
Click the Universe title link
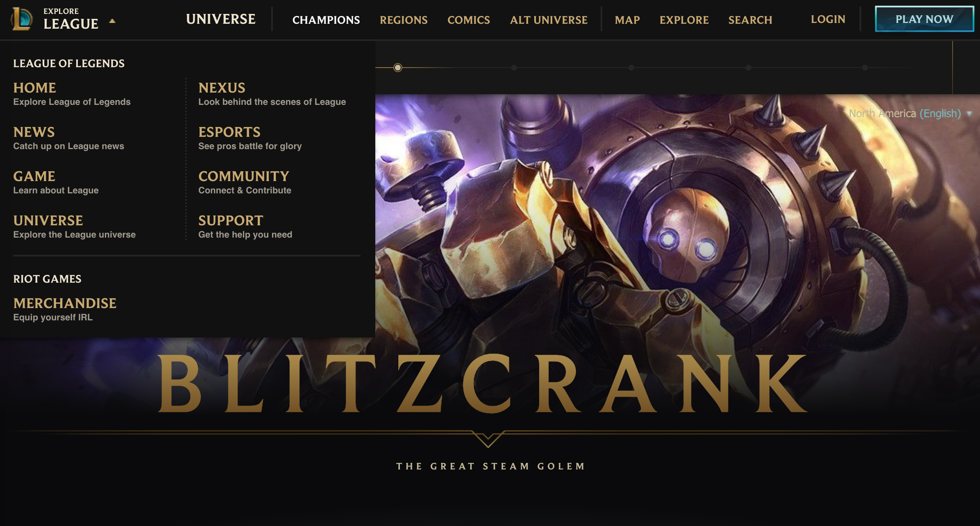(220, 19)
